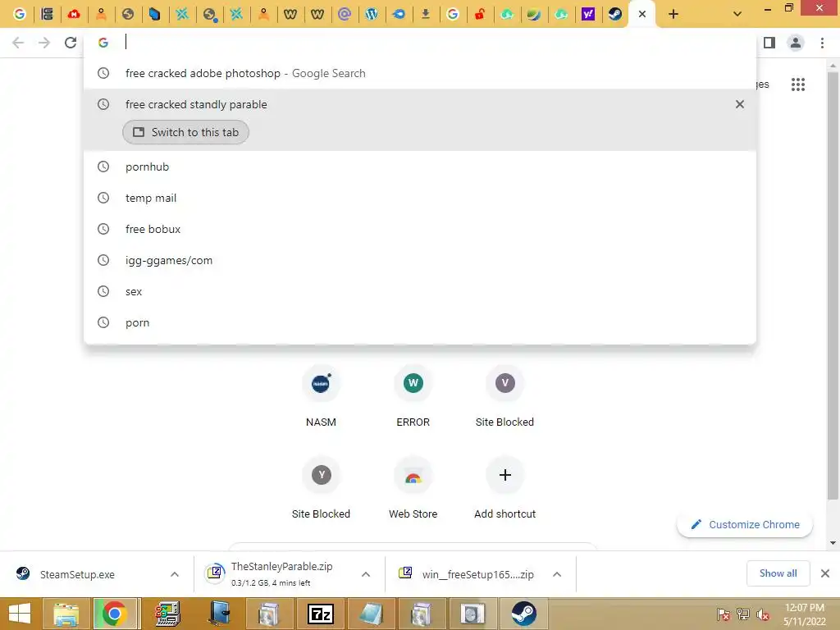Click the muted volume tray icon

(x=763, y=614)
